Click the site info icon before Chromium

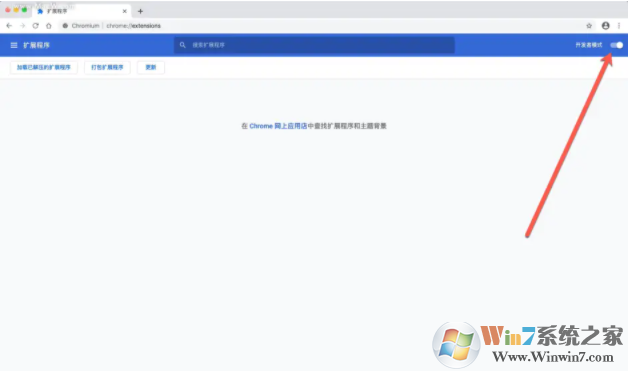[65, 26]
